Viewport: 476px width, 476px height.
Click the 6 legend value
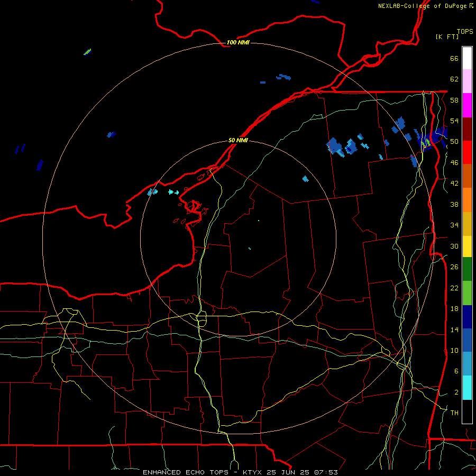(x=456, y=371)
